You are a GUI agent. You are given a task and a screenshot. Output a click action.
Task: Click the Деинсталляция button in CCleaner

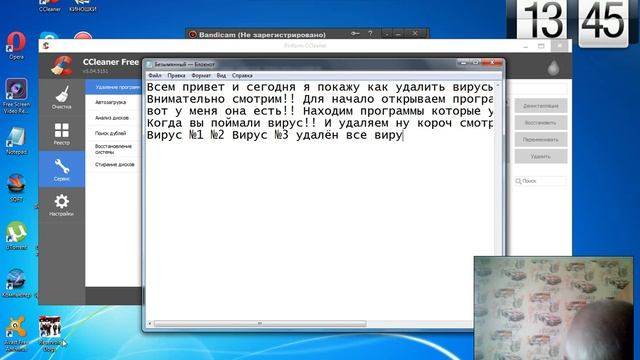pos(541,106)
